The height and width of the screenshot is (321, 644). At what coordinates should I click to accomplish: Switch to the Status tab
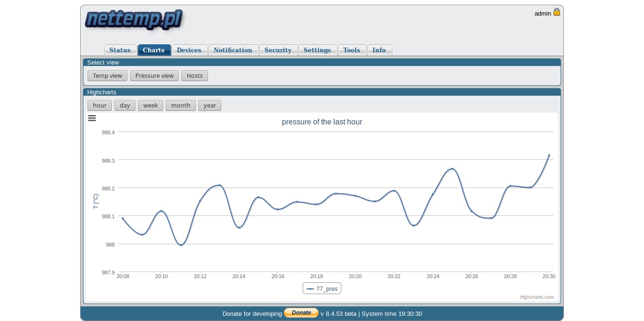(120, 50)
